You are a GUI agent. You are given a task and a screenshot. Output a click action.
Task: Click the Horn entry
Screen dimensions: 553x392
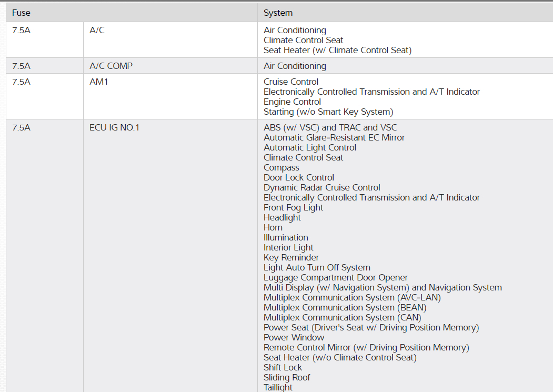(x=273, y=227)
